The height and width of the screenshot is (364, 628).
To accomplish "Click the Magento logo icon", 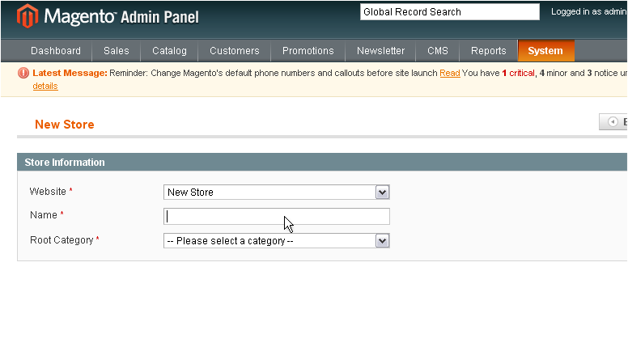I will (28, 16).
